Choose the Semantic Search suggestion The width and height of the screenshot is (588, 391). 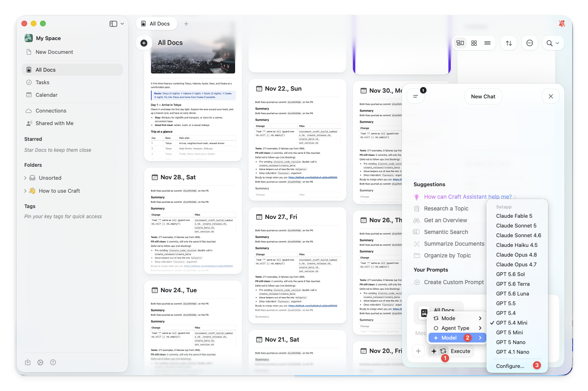pyautogui.click(x=446, y=232)
